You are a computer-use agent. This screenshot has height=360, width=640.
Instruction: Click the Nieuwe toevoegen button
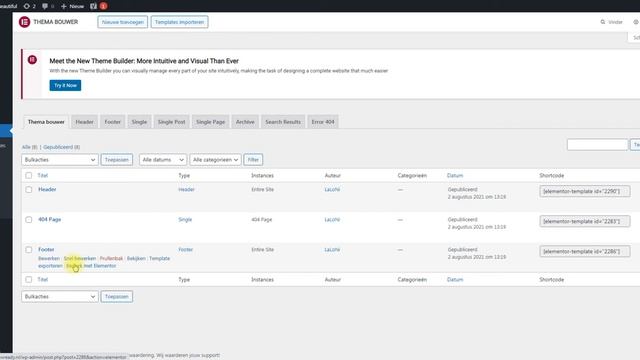(122, 22)
